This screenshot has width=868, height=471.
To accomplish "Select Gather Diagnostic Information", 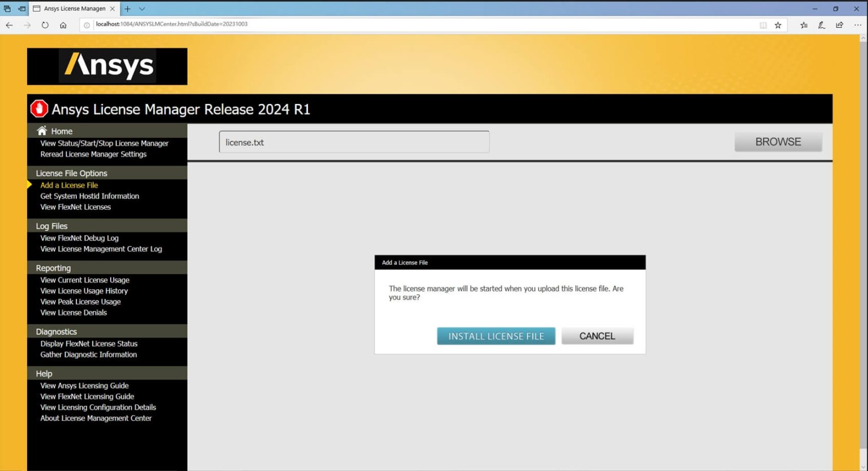I will [88, 354].
